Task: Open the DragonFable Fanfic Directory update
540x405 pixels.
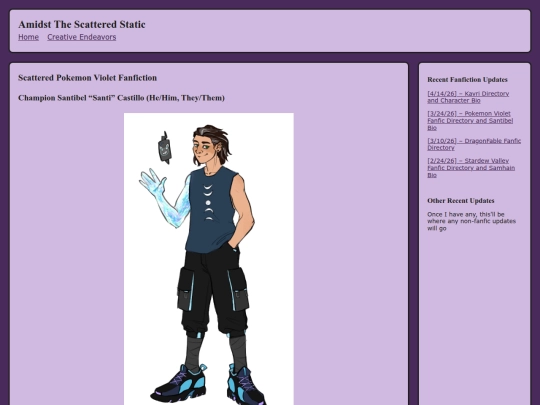Action: point(474,144)
